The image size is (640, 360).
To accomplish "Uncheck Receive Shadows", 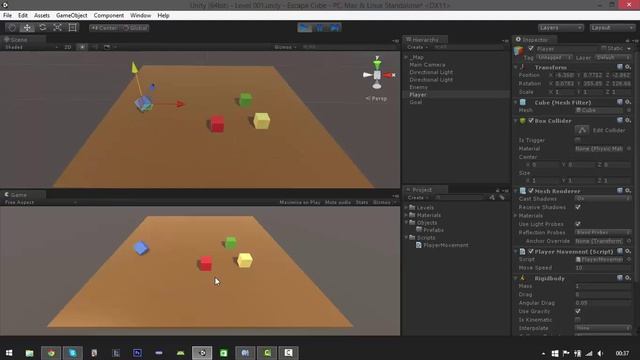I will click(x=578, y=207).
